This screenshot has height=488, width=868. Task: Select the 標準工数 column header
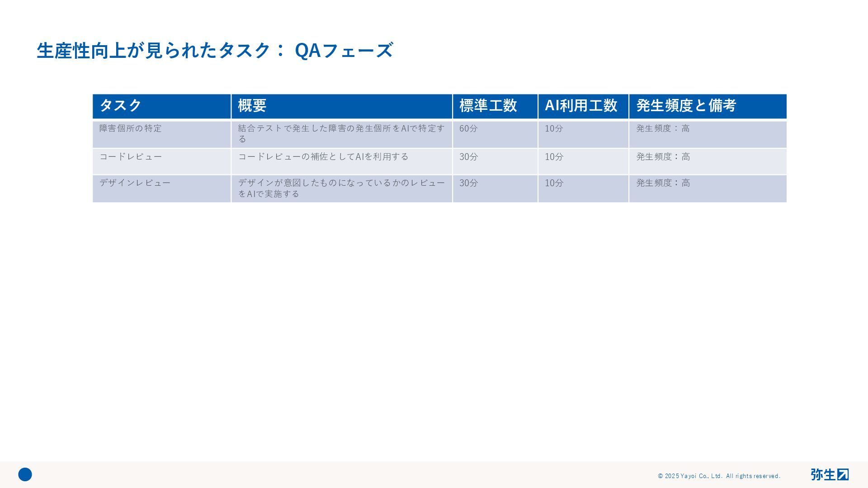(x=495, y=106)
